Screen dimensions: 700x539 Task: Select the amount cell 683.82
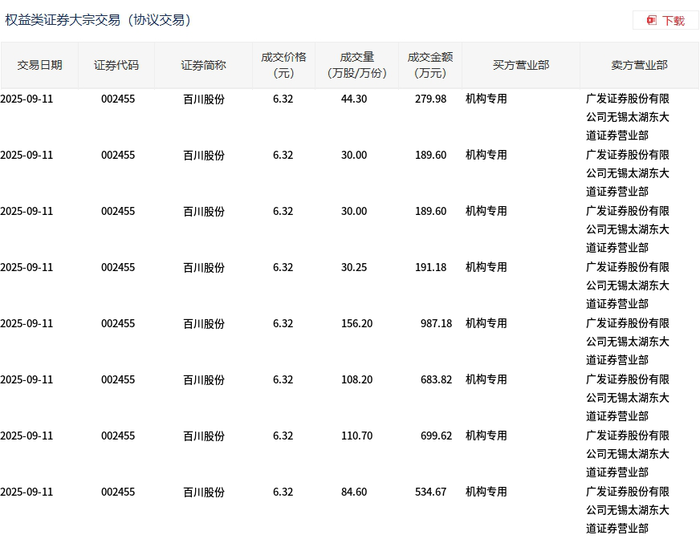(436, 380)
